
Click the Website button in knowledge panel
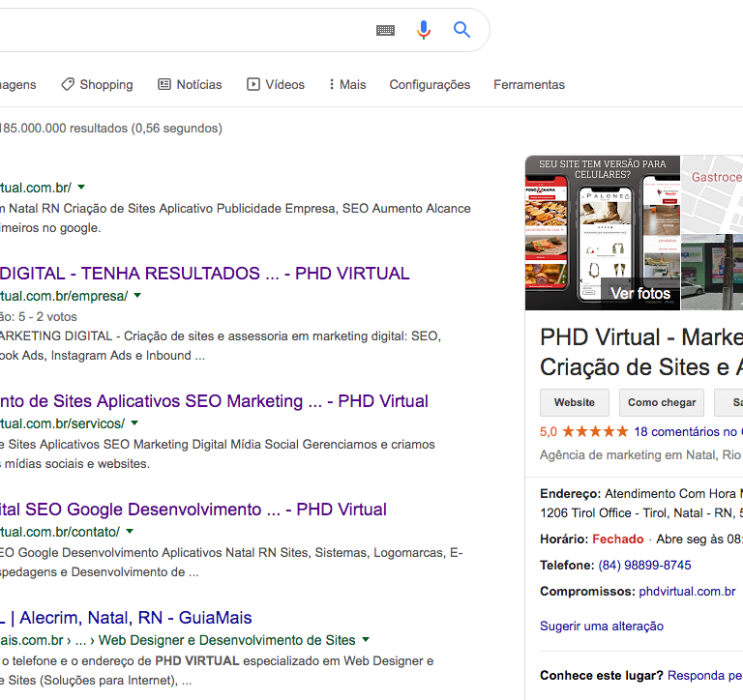[x=575, y=402]
